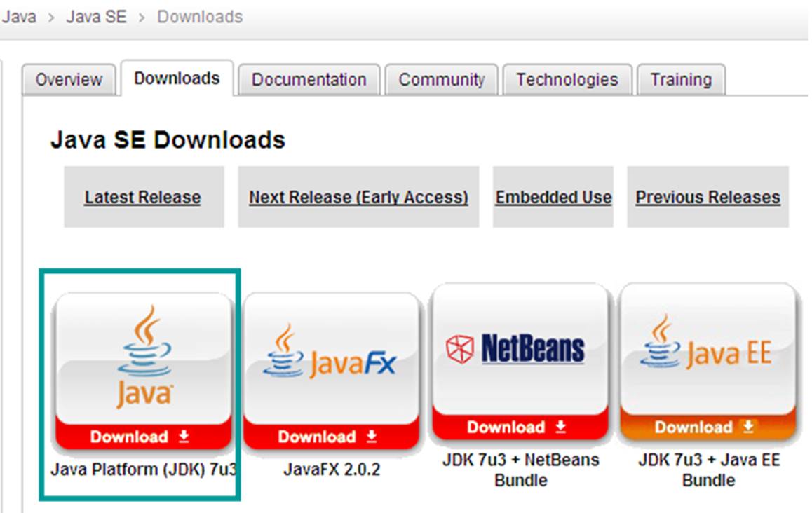Open Next Release (Early Access) link
Screen dimensions: 812x513
[x=358, y=197]
